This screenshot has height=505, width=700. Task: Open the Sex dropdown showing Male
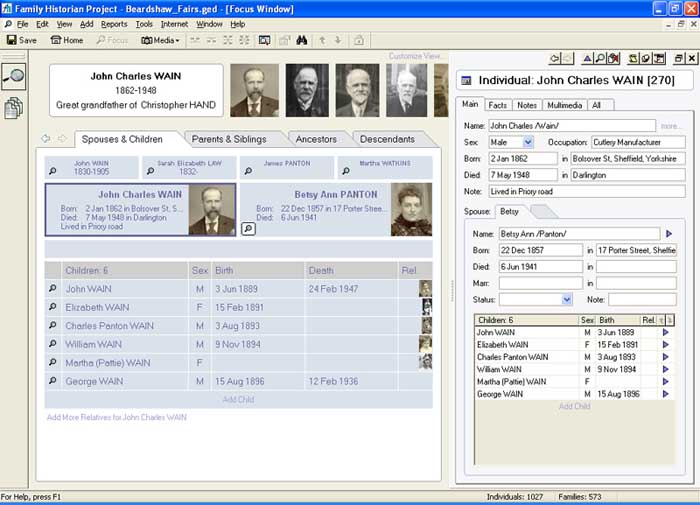(528, 143)
